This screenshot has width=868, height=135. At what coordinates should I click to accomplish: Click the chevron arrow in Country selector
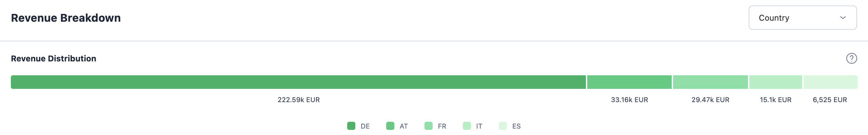click(x=843, y=18)
